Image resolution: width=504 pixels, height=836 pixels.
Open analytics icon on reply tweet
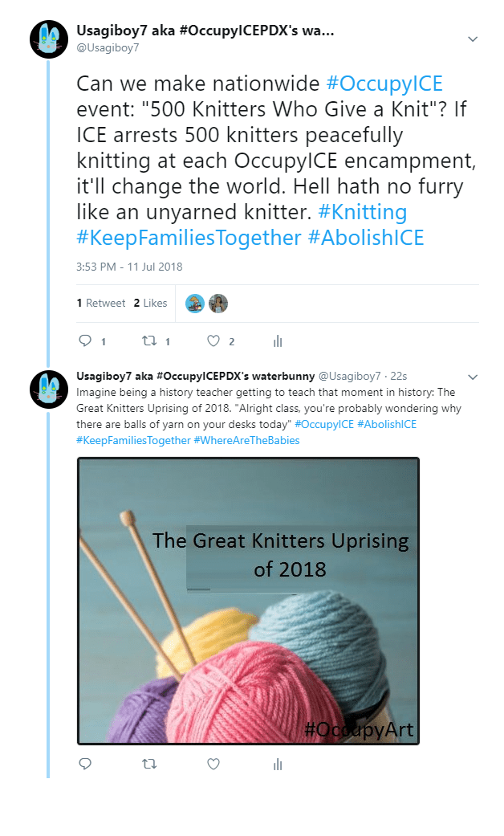pyautogui.click(x=278, y=765)
